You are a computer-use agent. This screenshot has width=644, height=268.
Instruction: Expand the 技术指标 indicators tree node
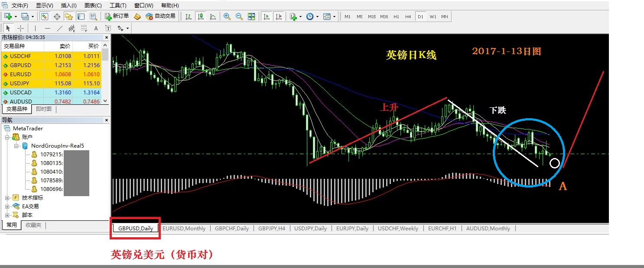point(7,197)
